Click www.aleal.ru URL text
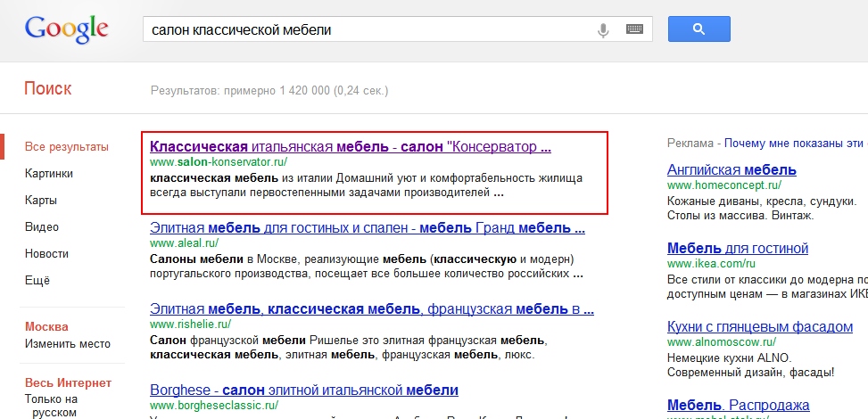 [185, 243]
